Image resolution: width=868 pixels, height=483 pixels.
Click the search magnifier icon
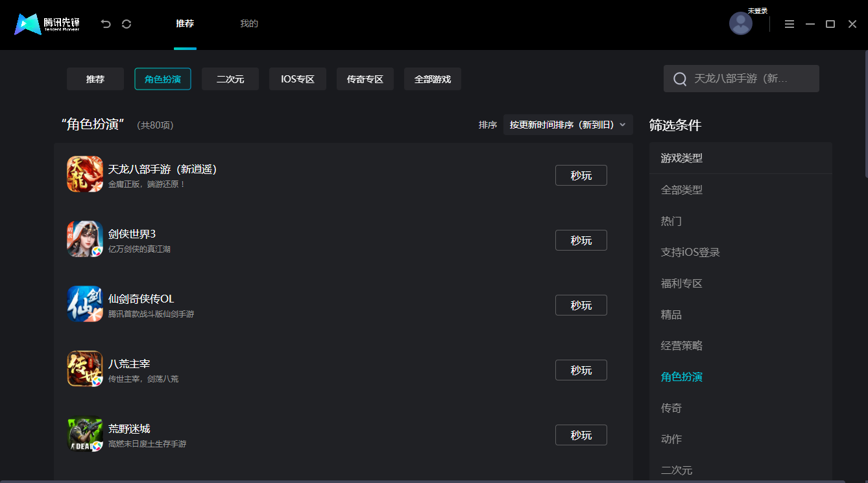[x=679, y=79]
